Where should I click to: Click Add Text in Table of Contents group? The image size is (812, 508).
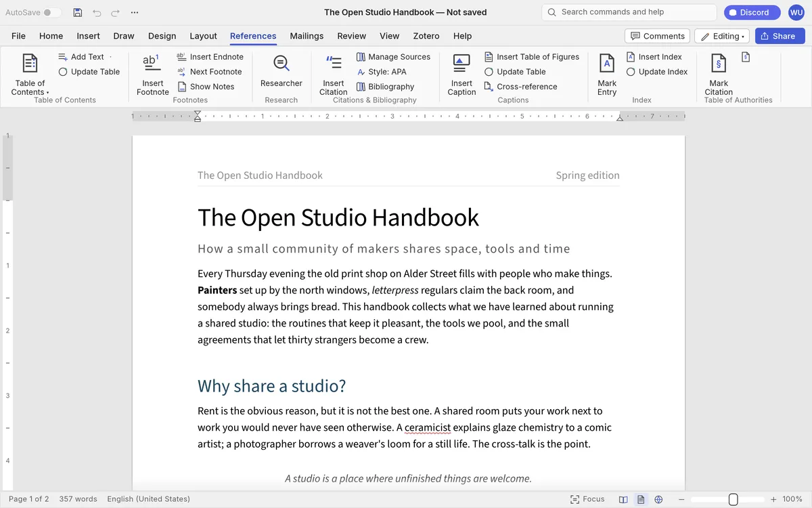point(81,57)
